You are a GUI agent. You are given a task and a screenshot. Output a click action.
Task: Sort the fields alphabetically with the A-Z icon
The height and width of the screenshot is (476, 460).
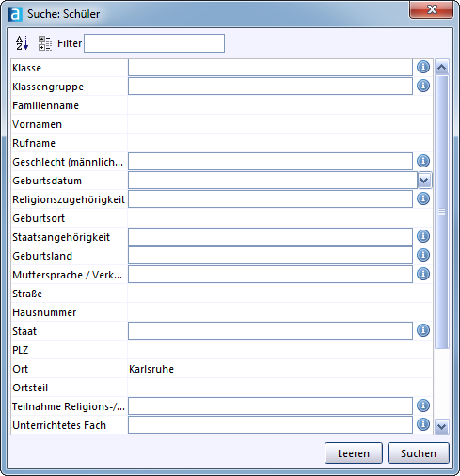(23, 43)
